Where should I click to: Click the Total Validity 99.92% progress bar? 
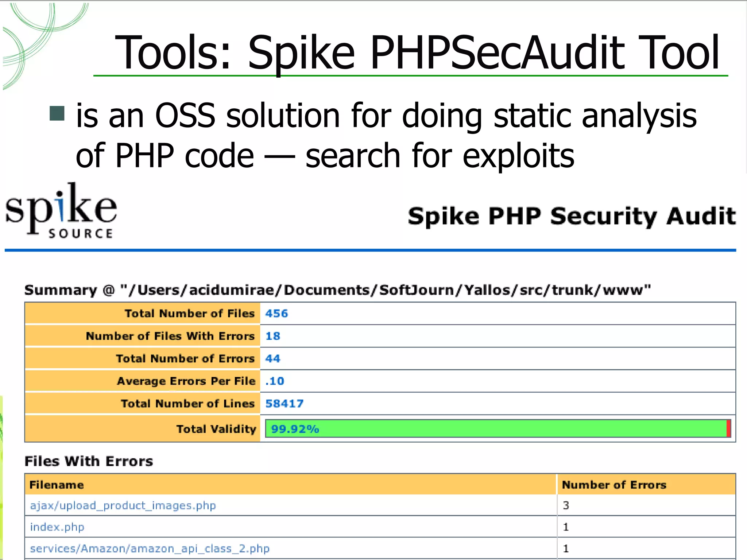point(498,429)
